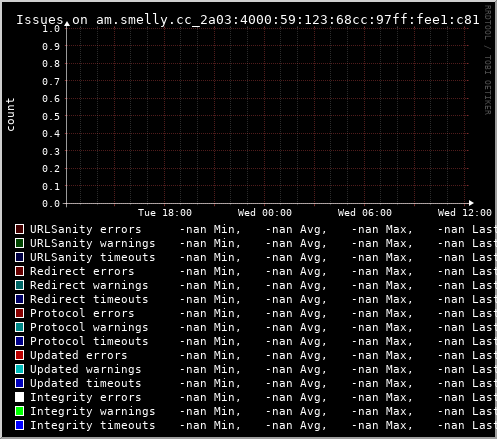The height and width of the screenshot is (439, 497).
Task: Select the Protocol warnings legend label
Action: (x=89, y=327)
